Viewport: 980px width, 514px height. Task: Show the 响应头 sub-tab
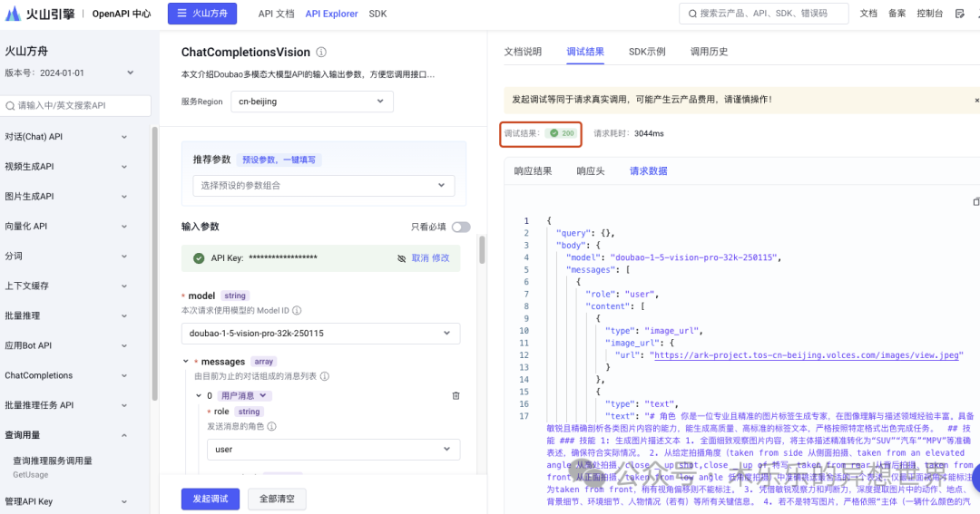coord(590,171)
